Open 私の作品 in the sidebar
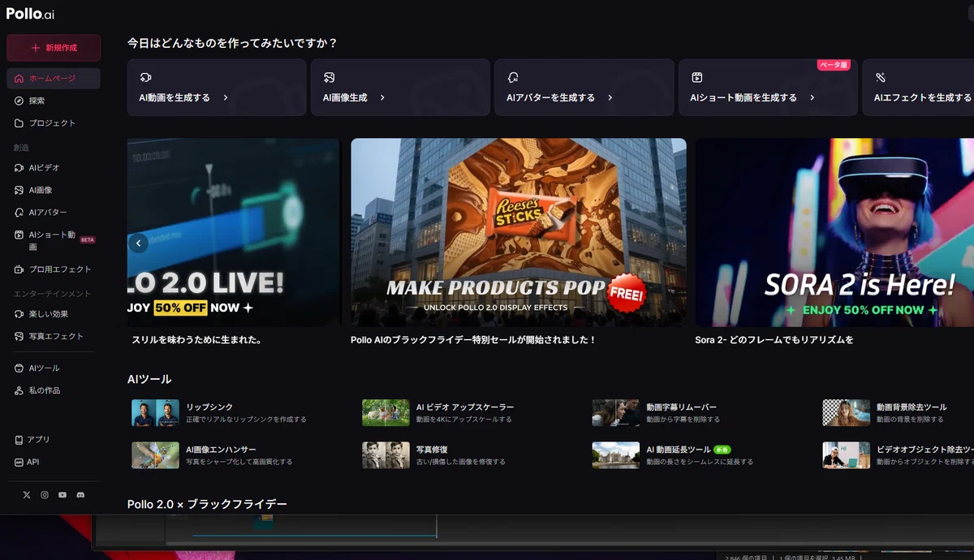Screen dimensions: 974x560 coord(54,390)
